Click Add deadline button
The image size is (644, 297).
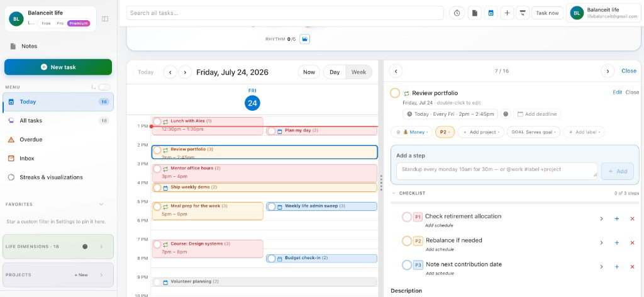point(537,114)
